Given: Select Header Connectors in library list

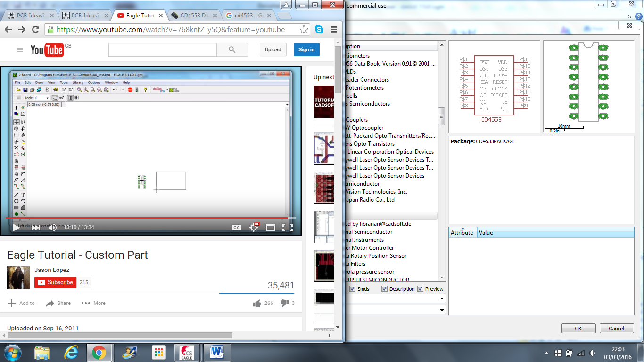Looking at the screenshot, I should pyautogui.click(x=367, y=80).
